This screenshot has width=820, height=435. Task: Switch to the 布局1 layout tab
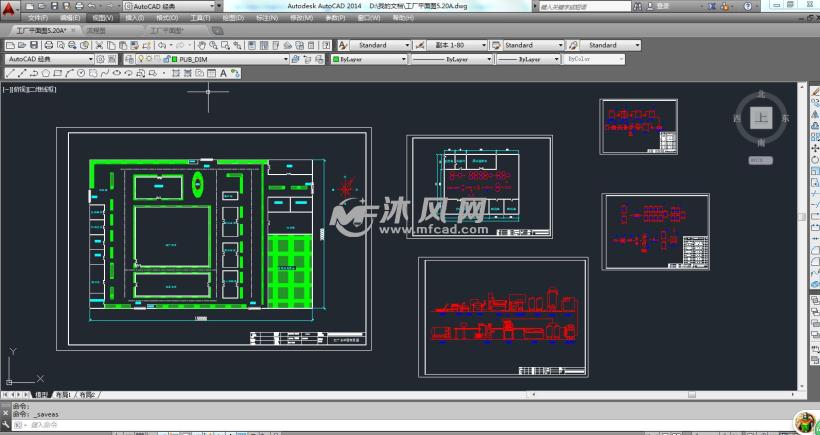63,395
